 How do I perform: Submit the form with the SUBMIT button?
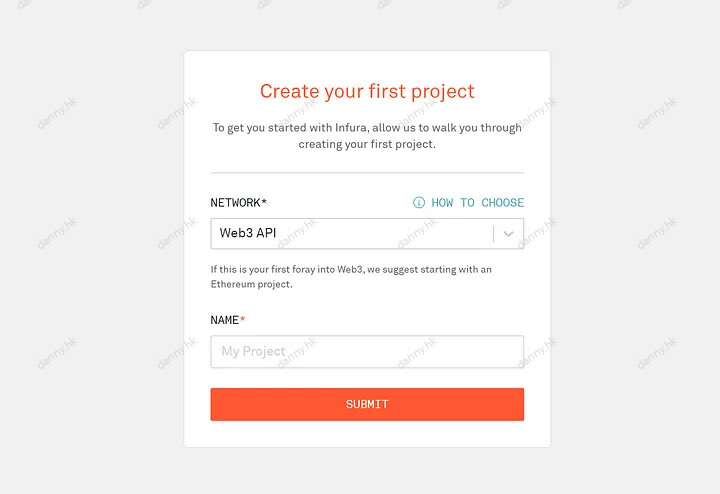(x=367, y=404)
